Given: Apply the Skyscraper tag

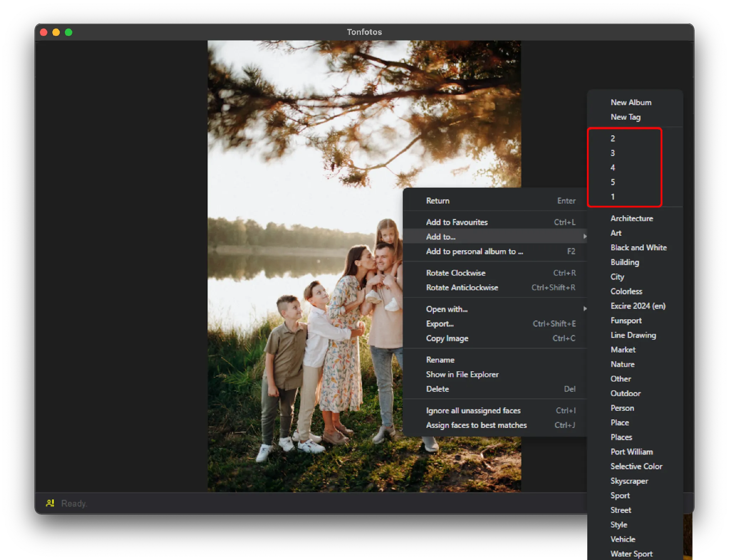Looking at the screenshot, I should [x=635, y=481].
